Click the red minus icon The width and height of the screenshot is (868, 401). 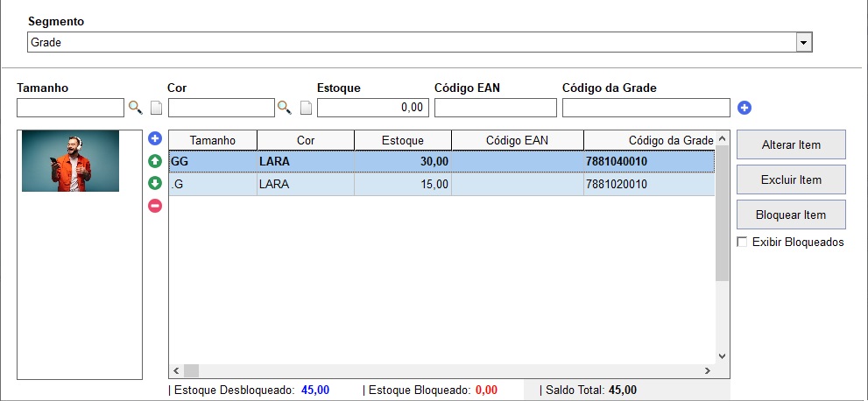pyautogui.click(x=155, y=206)
